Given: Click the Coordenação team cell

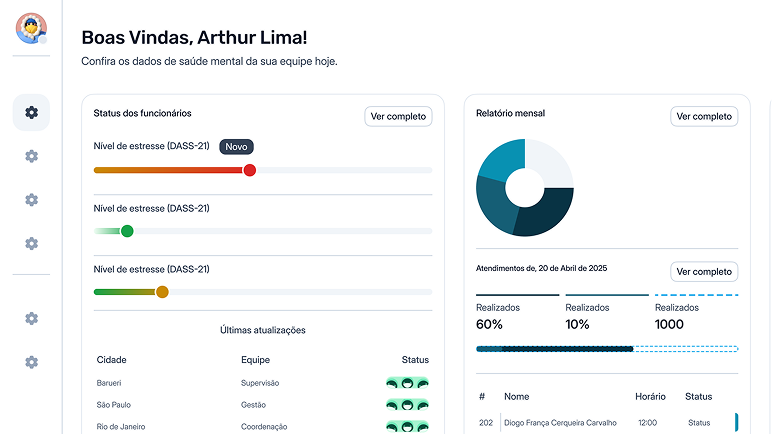Looking at the screenshot, I should 264,427.
